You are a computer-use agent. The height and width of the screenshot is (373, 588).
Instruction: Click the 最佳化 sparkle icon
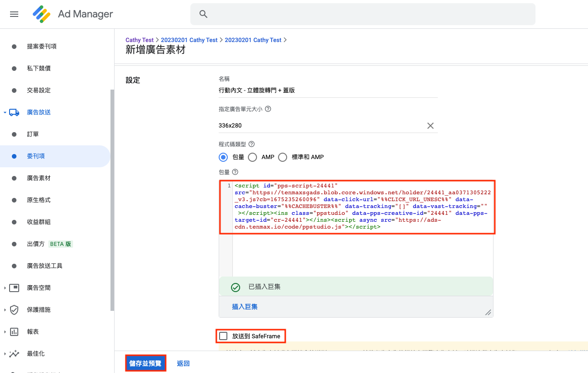coord(14,353)
